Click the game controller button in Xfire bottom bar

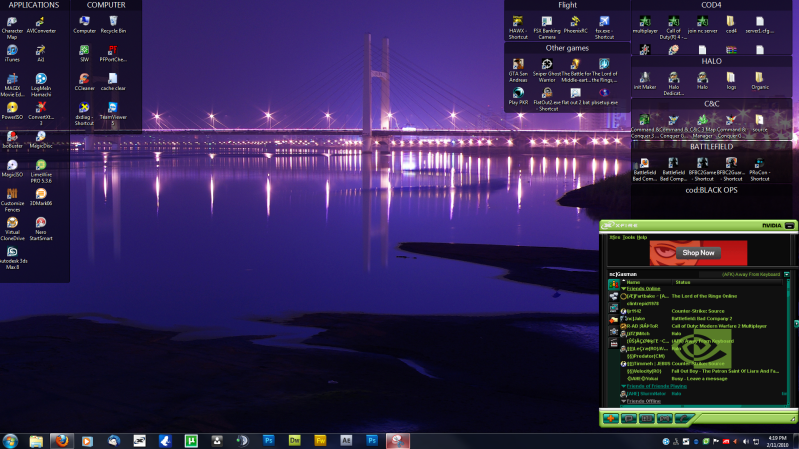[x=664, y=418]
